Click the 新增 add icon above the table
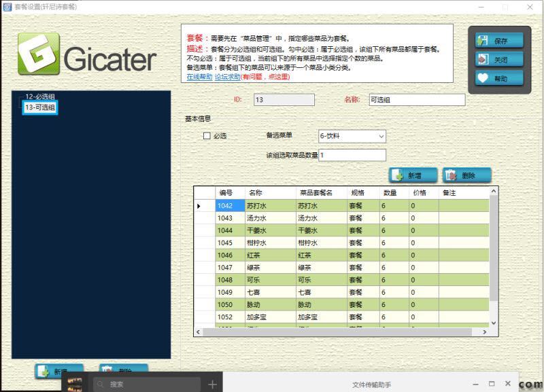This screenshot has width=544, height=392. 399,175
